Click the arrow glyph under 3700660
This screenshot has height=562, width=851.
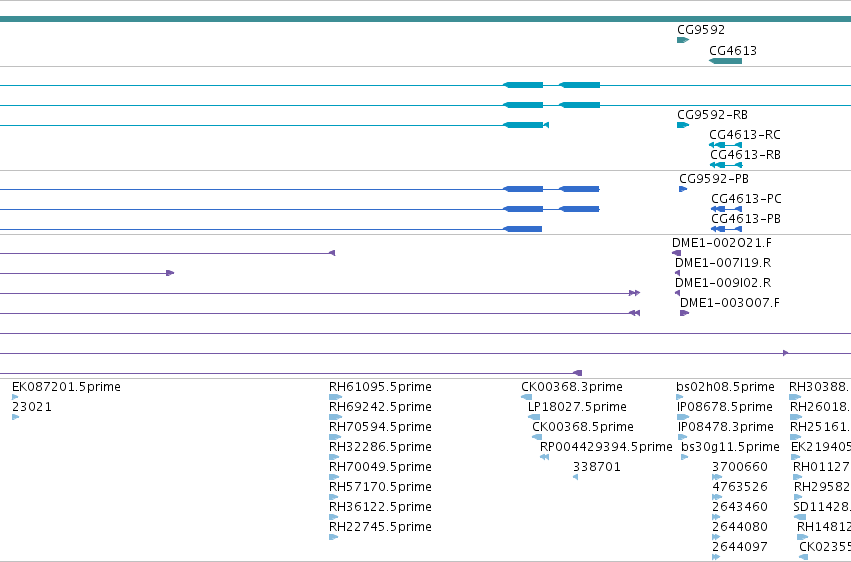click(x=716, y=477)
